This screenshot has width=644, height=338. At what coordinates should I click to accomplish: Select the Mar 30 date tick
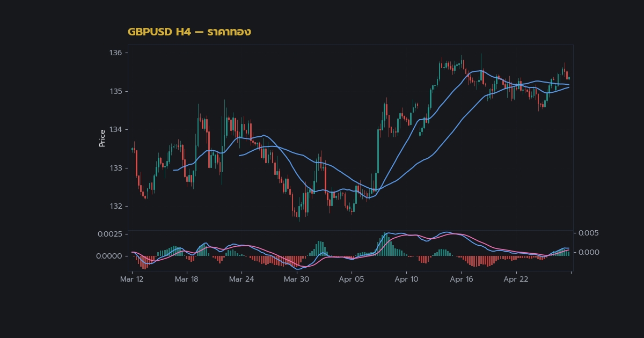click(x=297, y=279)
